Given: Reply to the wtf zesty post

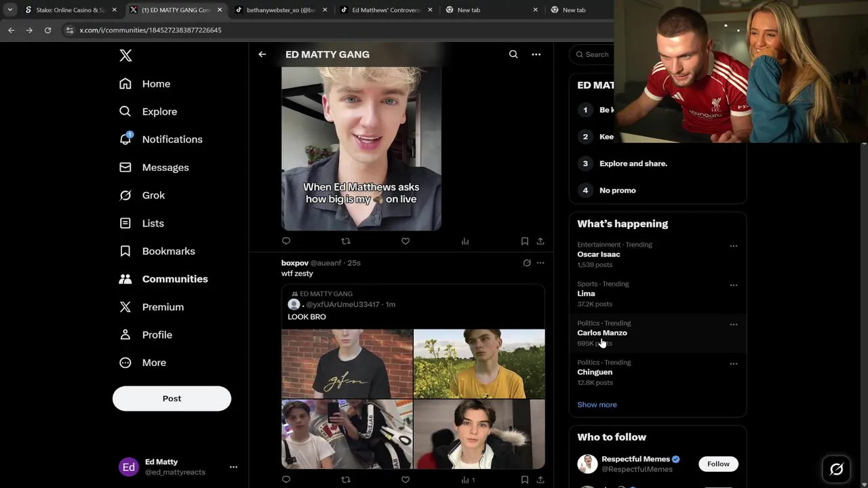Looking at the screenshot, I should (286, 479).
